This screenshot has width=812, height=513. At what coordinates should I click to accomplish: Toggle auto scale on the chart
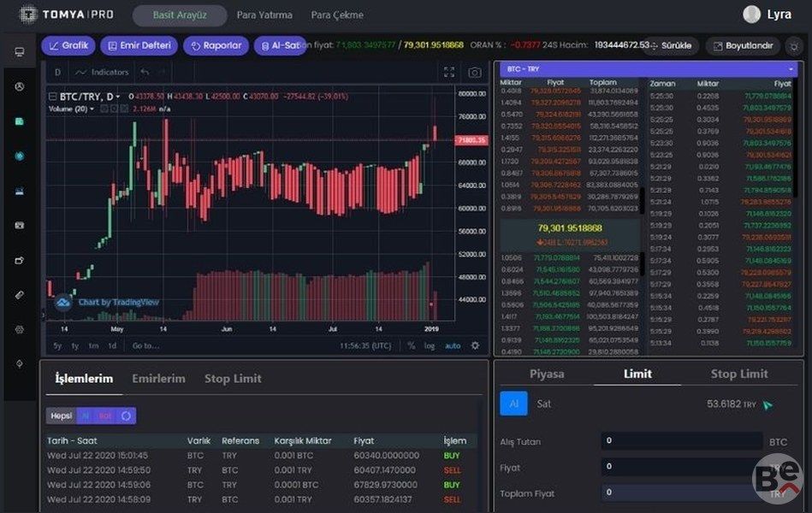[453, 345]
